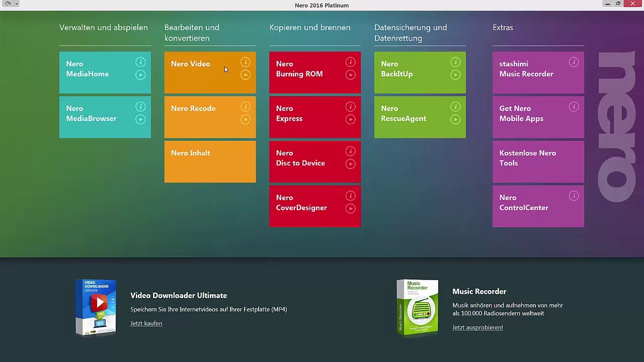Launch Nero BackItUp play icon
Image resolution: width=644 pixels, height=362 pixels.
click(x=455, y=75)
